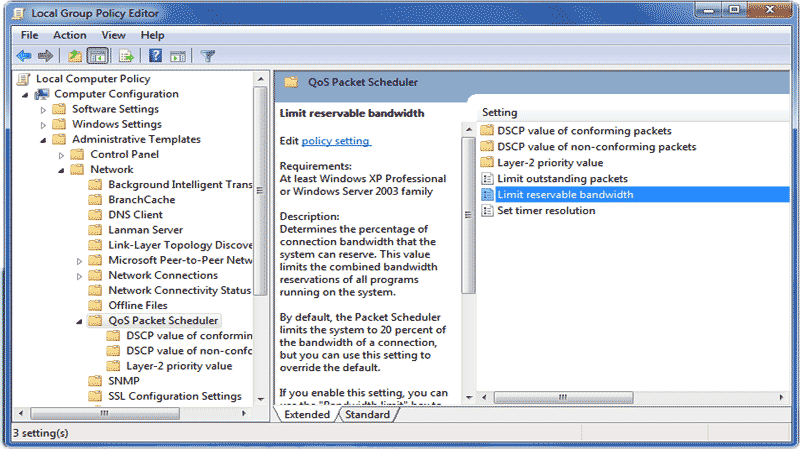Expand the Software Settings node
Viewport: 800px width, 450px height.
click(43, 110)
